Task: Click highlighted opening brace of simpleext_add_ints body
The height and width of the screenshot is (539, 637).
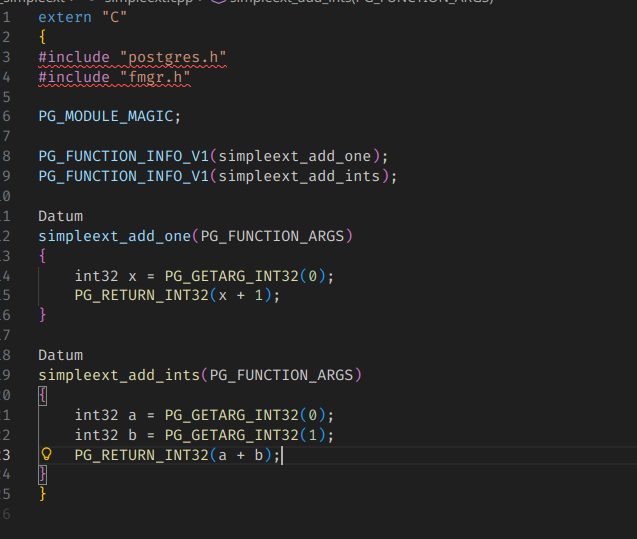Action: (42, 395)
